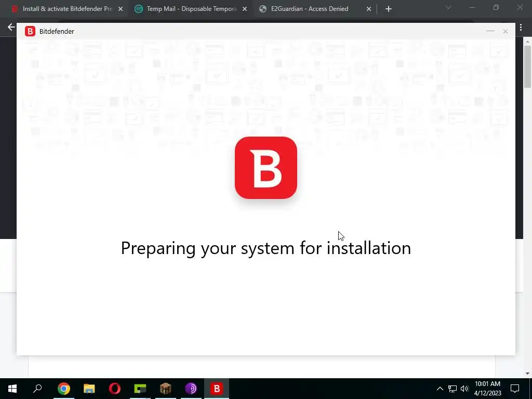Screen dimensions: 532x399
Task: Show hidden system tray icons
Action: click(x=440, y=389)
